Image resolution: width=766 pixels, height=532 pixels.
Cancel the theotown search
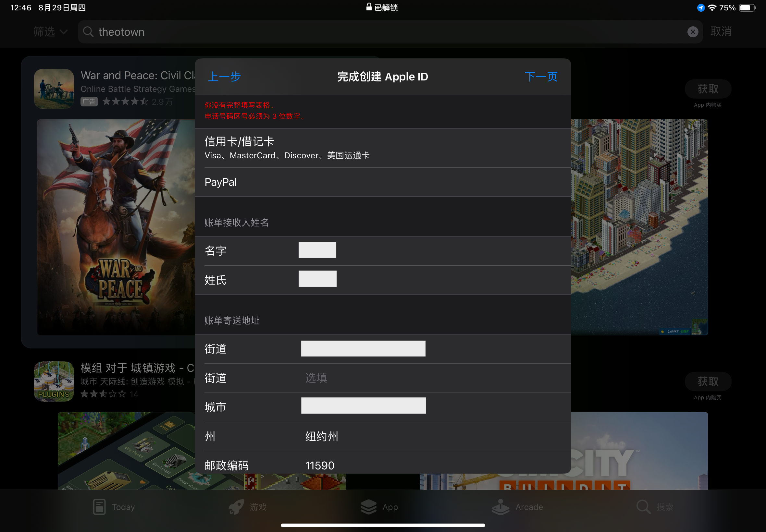coord(721,32)
